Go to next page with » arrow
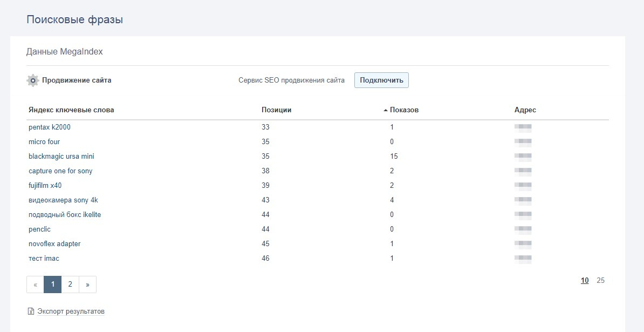The height and width of the screenshot is (332, 644). pyautogui.click(x=87, y=284)
